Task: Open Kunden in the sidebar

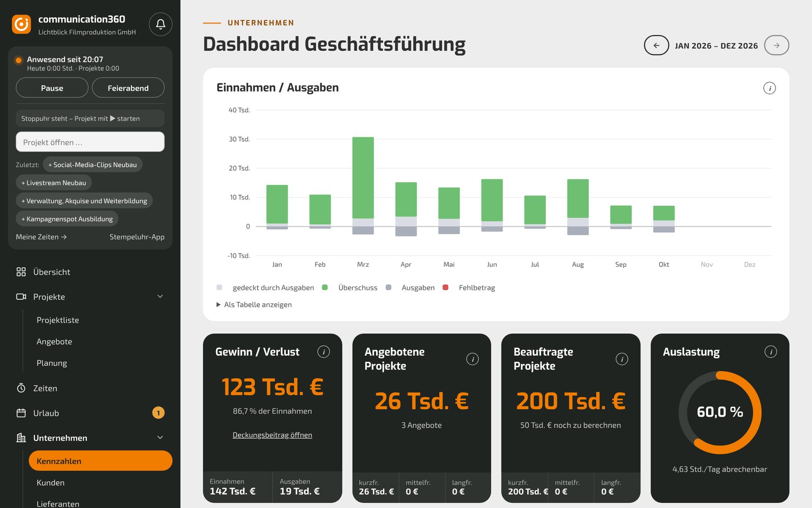Action: tap(51, 483)
